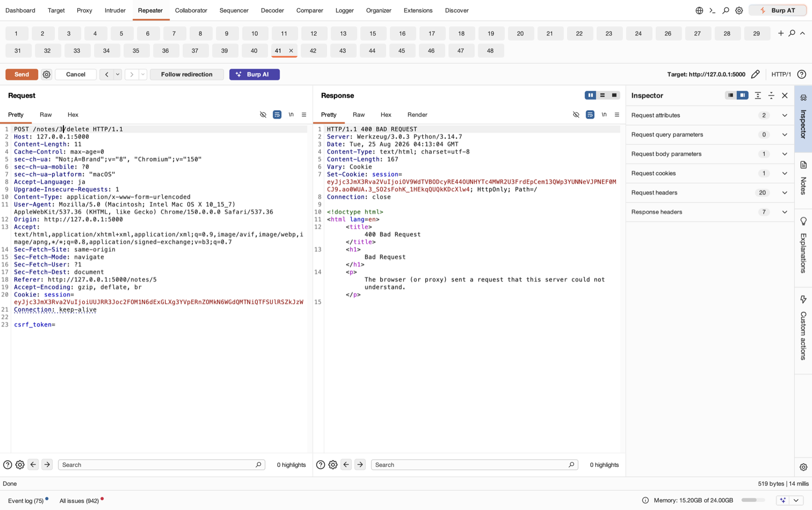The width and height of the screenshot is (812, 510).
Task: Open the Response panel hamburger menu
Action: pyautogui.click(x=617, y=115)
